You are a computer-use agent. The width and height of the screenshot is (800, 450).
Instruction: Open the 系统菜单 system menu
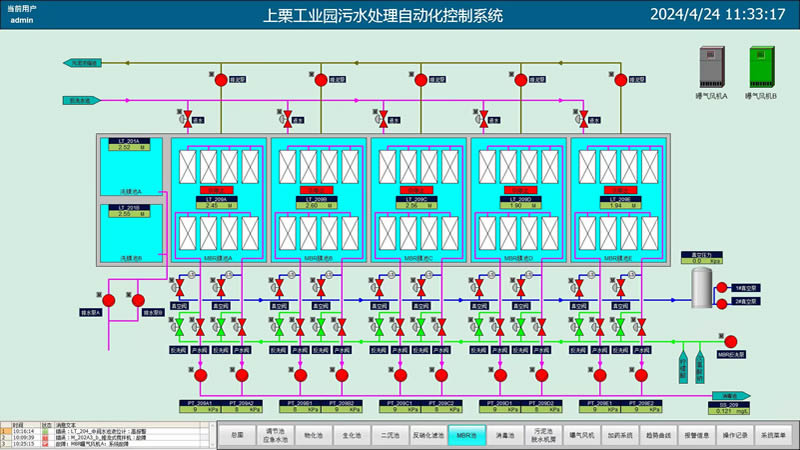[x=774, y=436]
